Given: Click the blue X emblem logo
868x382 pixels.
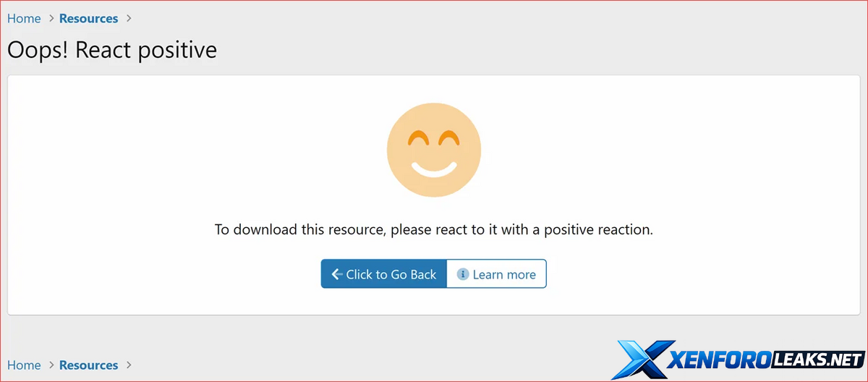Looking at the screenshot, I should [642, 360].
